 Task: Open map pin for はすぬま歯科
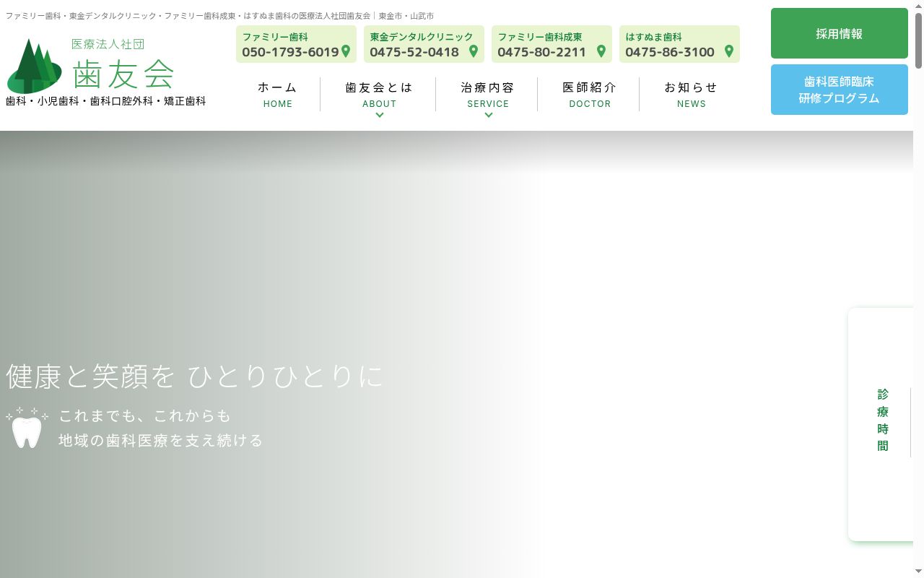click(x=729, y=51)
